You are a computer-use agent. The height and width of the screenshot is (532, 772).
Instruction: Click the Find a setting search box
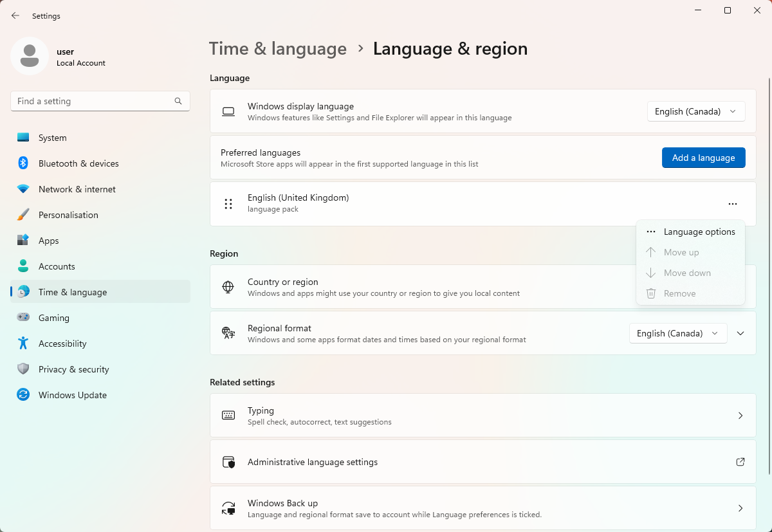point(100,101)
